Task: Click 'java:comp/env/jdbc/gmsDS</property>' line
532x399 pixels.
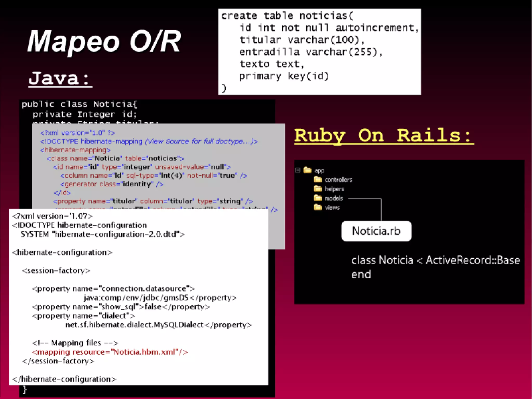Action: 160,298
